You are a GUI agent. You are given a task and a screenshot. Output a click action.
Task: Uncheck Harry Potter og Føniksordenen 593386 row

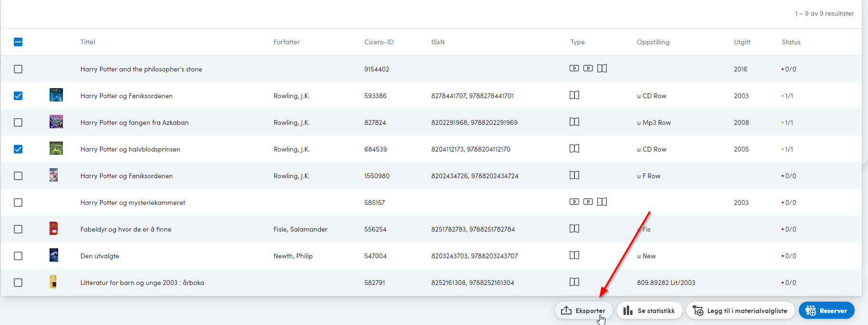(18, 96)
